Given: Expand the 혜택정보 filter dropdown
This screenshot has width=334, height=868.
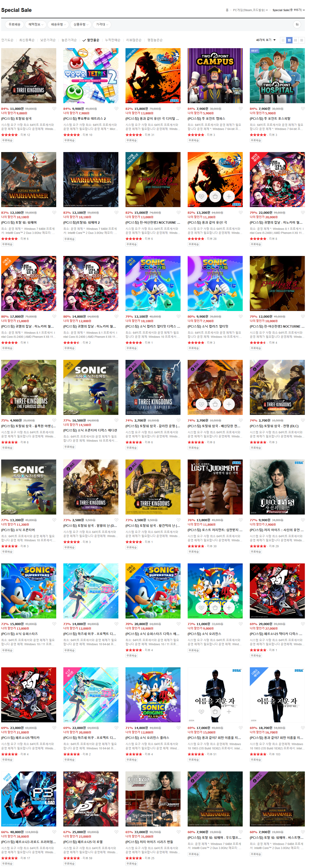Looking at the screenshot, I should 36,24.
